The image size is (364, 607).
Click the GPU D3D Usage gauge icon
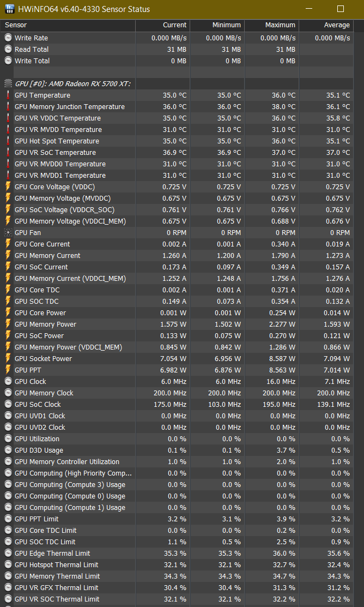(8, 450)
